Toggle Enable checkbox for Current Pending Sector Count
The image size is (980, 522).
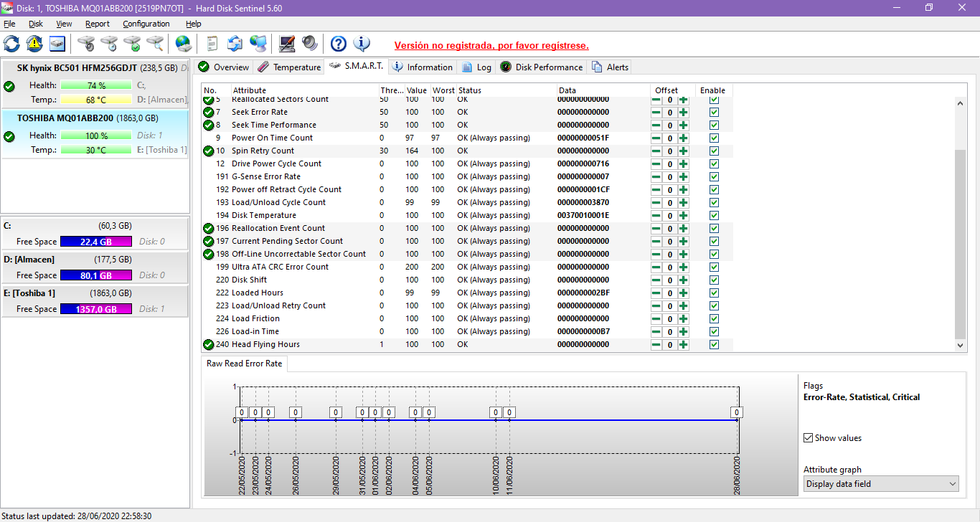[714, 242]
